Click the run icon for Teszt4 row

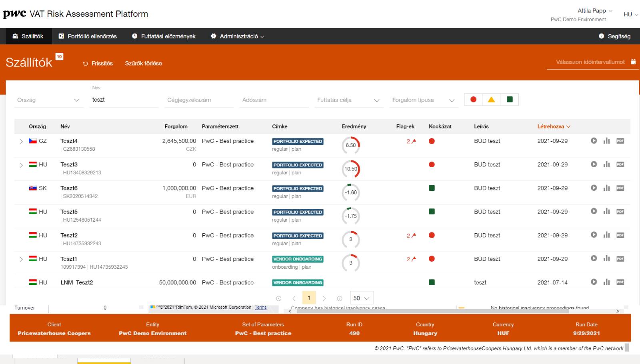tap(594, 141)
